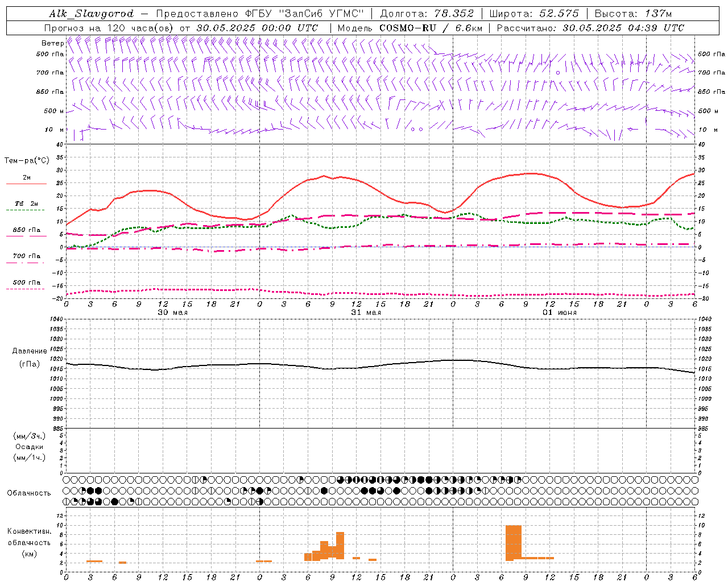Click the Рассчитано: 30.05.2025 04:39 UTC text
The image size is (728, 582).
pyautogui.click(x=590, y=28)
